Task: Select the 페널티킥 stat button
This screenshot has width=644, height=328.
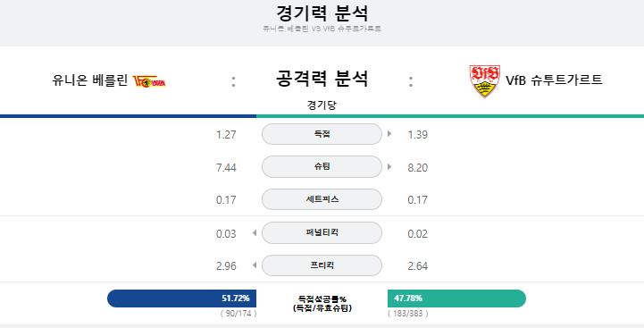Action: [322, 232]
